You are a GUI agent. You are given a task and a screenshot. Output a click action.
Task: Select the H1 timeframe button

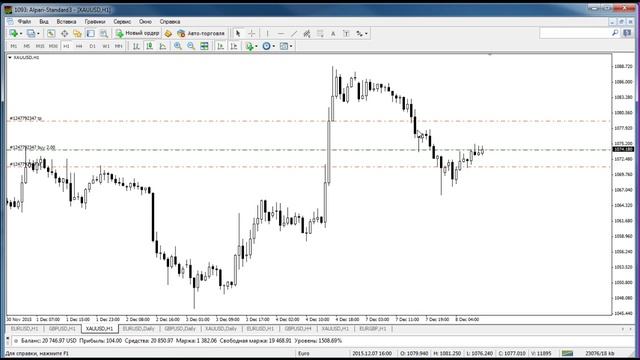[x=66, y=46]
